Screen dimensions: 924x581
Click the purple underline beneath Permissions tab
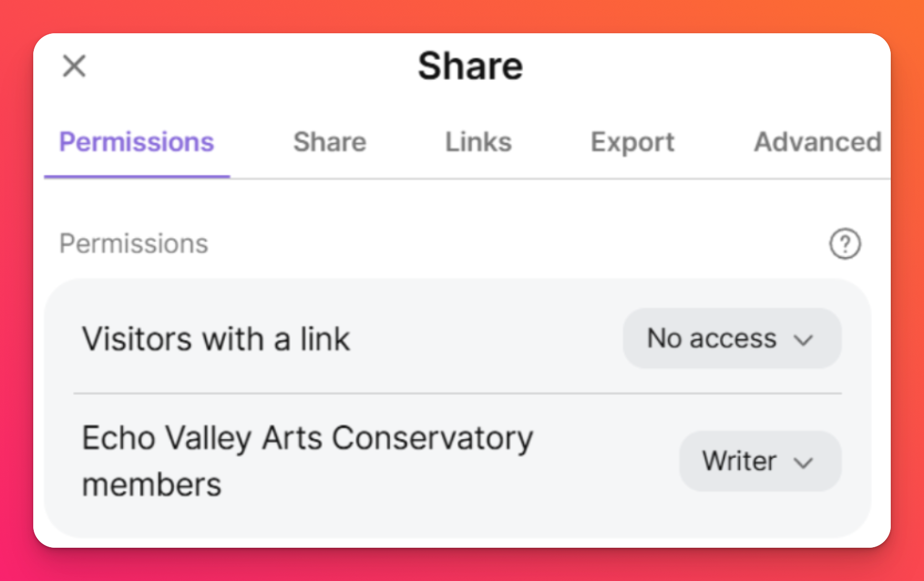pos(137,177)
